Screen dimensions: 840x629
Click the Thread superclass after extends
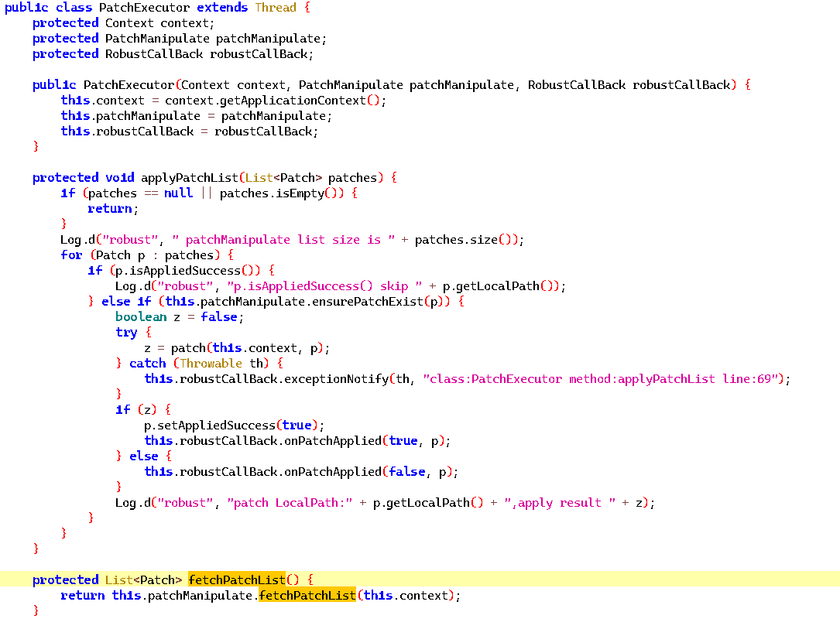(x=276, y=7)
